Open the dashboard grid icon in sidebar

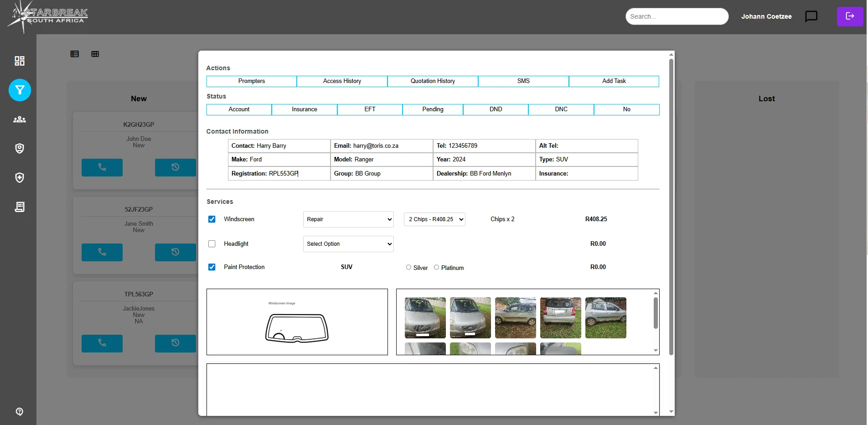[20, 61]
